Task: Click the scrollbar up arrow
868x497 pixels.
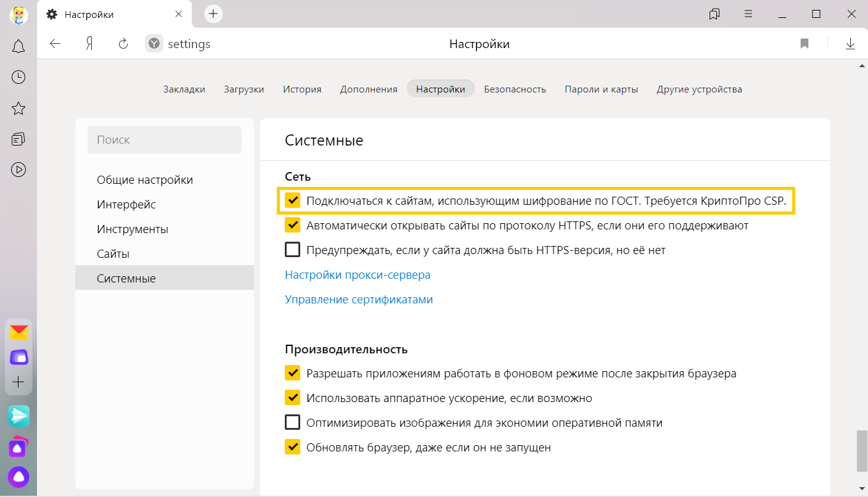Action: [861, 65]
